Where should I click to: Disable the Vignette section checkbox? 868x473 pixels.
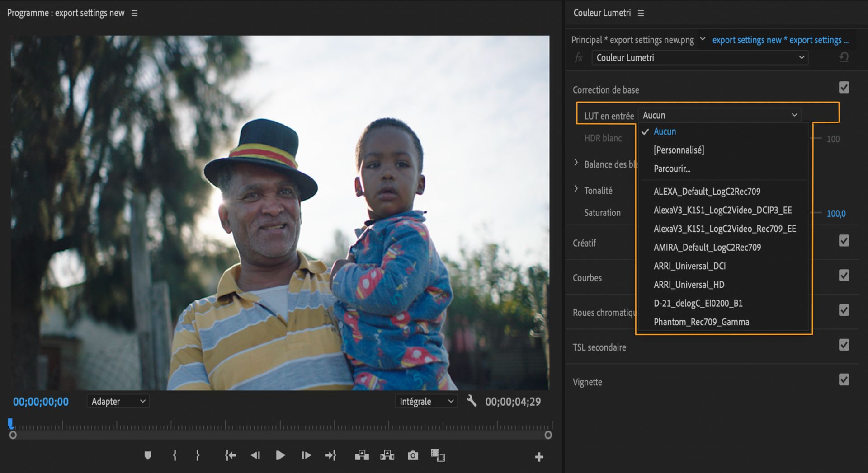[844, 380]
